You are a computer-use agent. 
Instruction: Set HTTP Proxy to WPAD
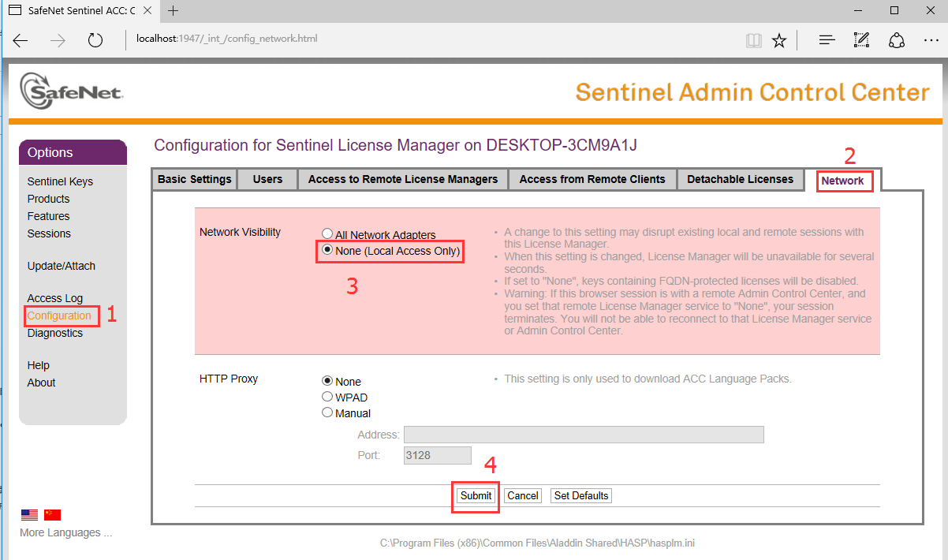tap(327, 398)
